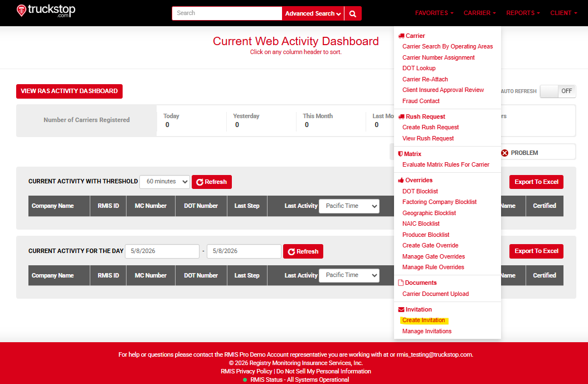The image size is (588, 384).
Task: Click the red X Problem icon
Action: pyautogui.click(x=505, y=153)
